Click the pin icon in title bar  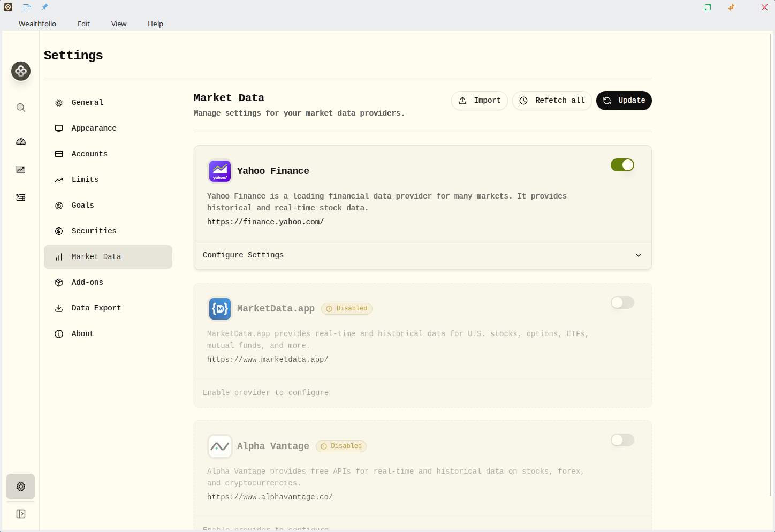point(44,7)
